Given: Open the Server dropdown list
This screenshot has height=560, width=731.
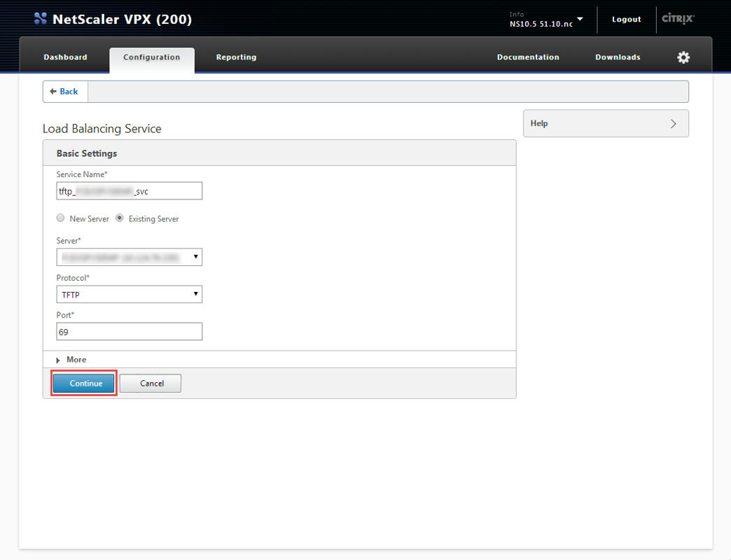Looking at the screenshot, I should tap(129, 257).
